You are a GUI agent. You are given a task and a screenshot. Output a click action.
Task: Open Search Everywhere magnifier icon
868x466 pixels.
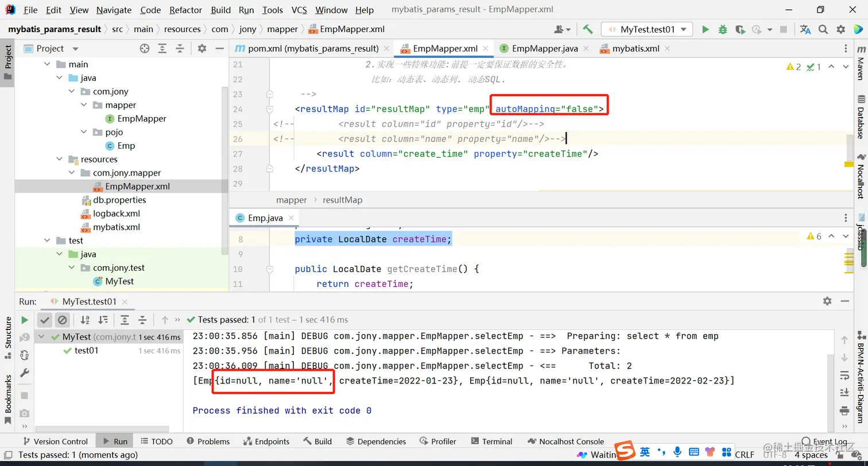[823, 29]
